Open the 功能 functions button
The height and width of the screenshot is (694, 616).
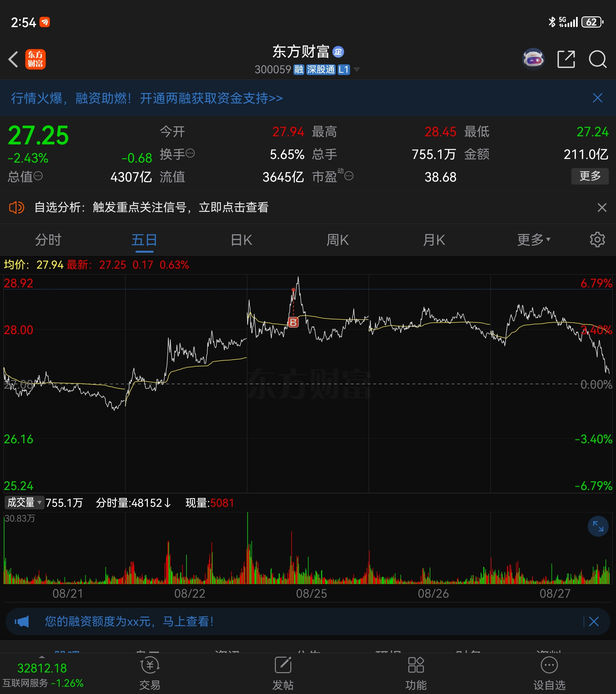point(416,674)
